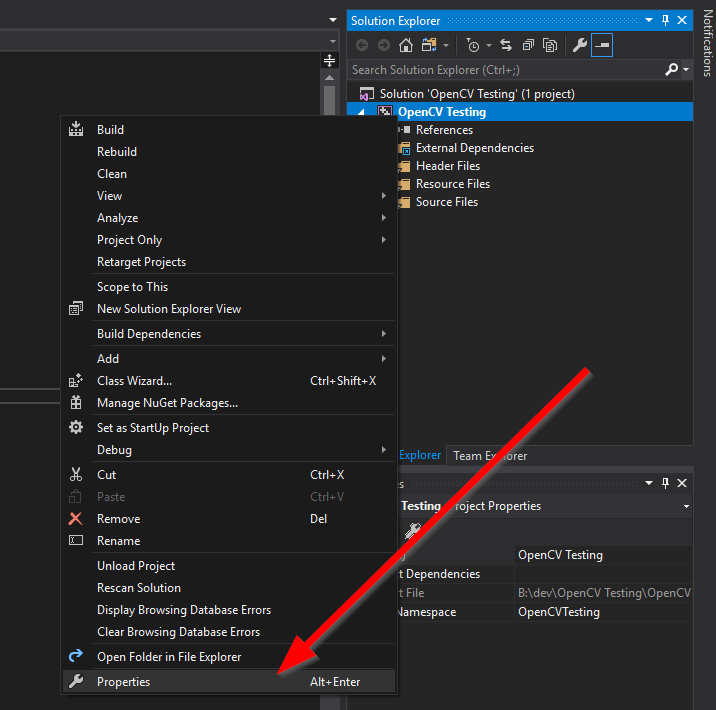Choose Clean in the context menu
This screenshot has width=716, height=710.
[229, 174]
